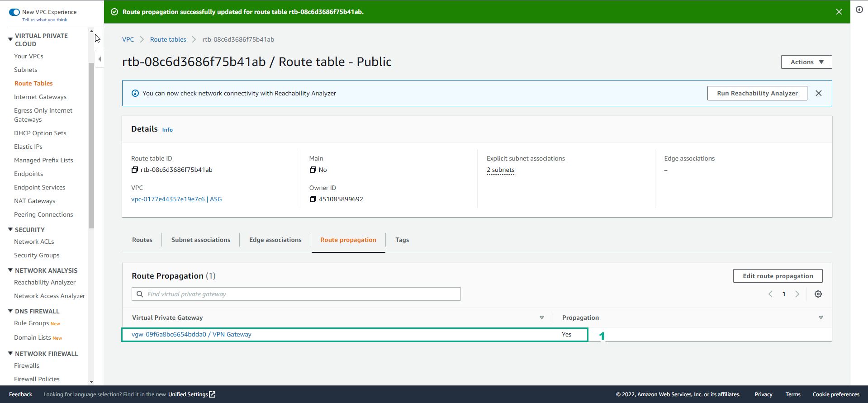The image size is (868, 403).
Task: Open NAT Gateways in sidebar
Action: (x=35, y=201)
